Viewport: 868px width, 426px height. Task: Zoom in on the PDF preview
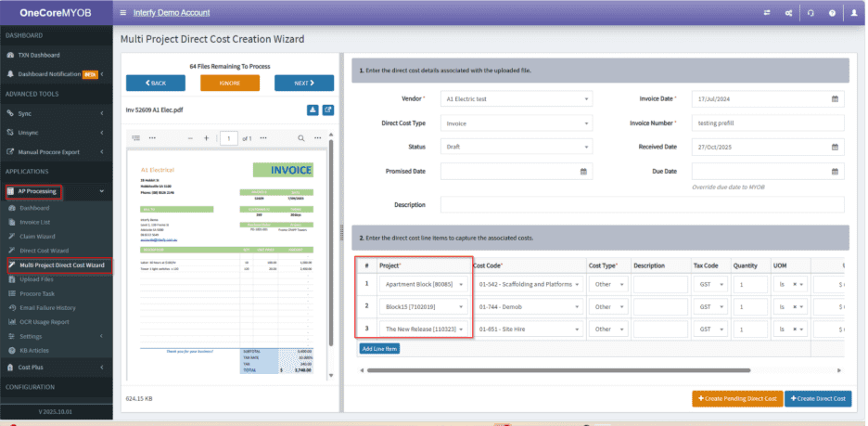point(205,137)
